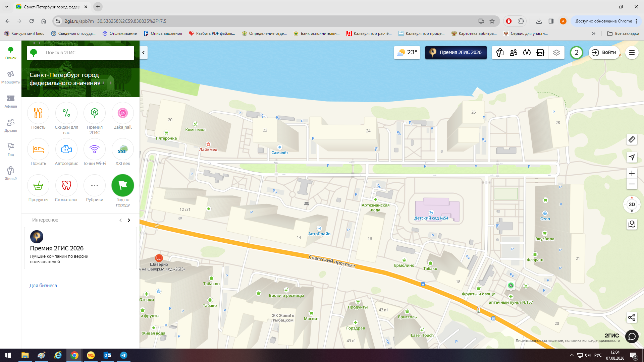644x362 pixels.
Task: Show metro layer on map
Action: pyautogui.click(x=527, y=53)
